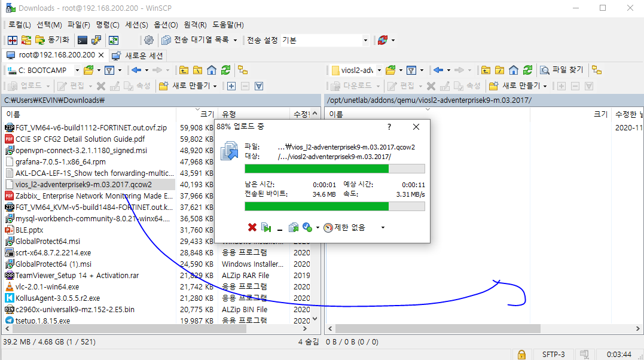Click local open directory folder icon

click(x=88, y=71)
